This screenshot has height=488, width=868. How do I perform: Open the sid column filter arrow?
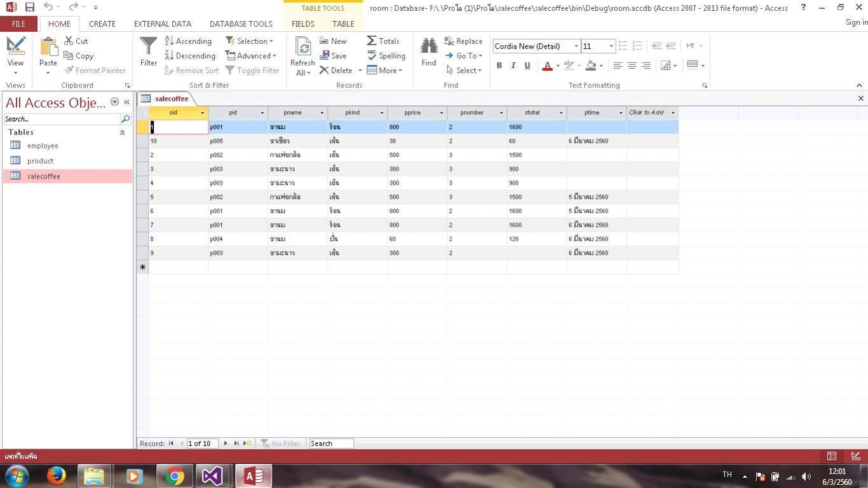click(x=203, y=113)
